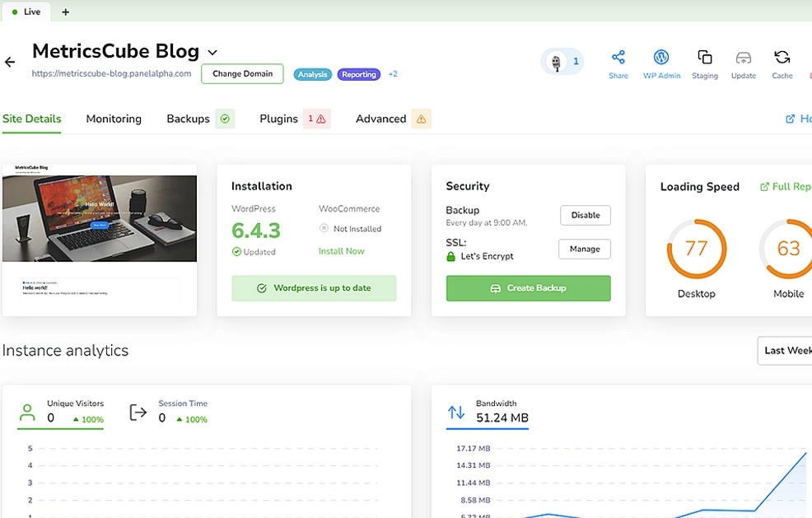Click the SSL Manage button
This screenshot has height=518, width=812.
click(x=585, y=250)
